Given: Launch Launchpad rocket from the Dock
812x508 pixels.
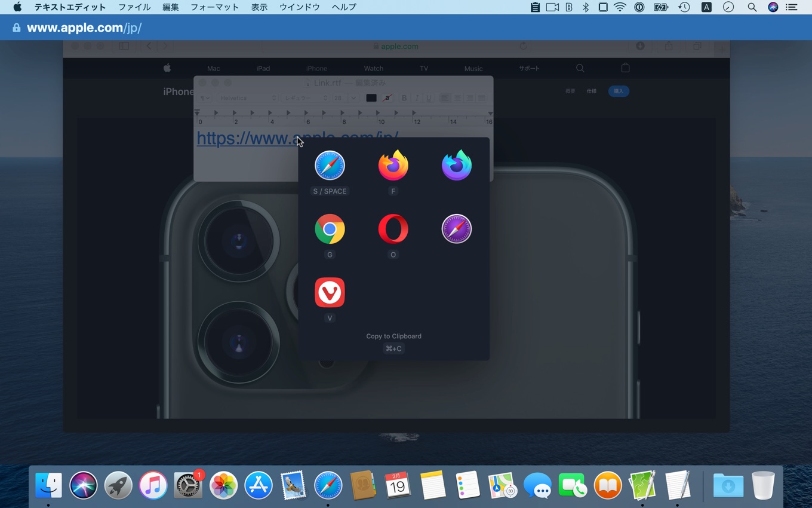Looking at the screenshot, I should tap(118, 485).
